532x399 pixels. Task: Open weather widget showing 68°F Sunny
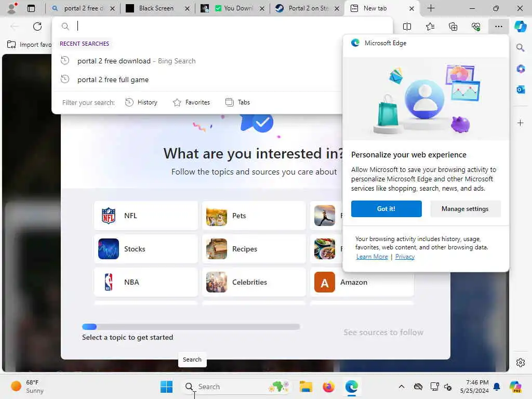pos(27,387)
